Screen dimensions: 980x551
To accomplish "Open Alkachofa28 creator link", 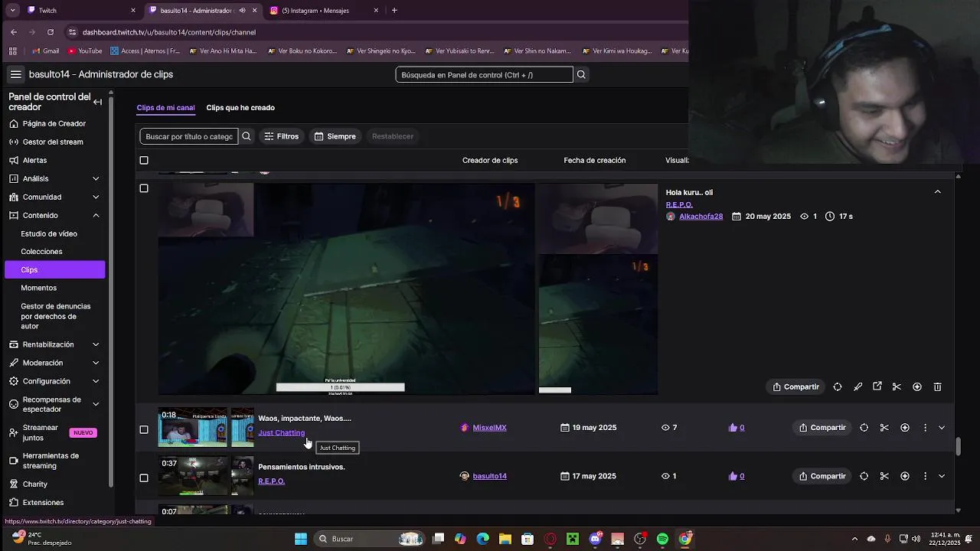I will click(701, 217).
